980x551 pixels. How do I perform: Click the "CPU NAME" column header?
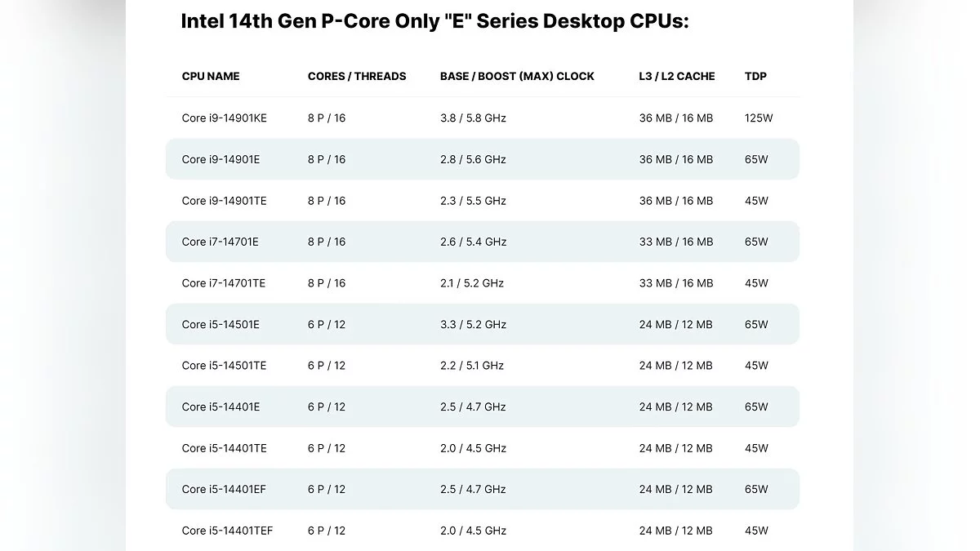pos(211,76)
